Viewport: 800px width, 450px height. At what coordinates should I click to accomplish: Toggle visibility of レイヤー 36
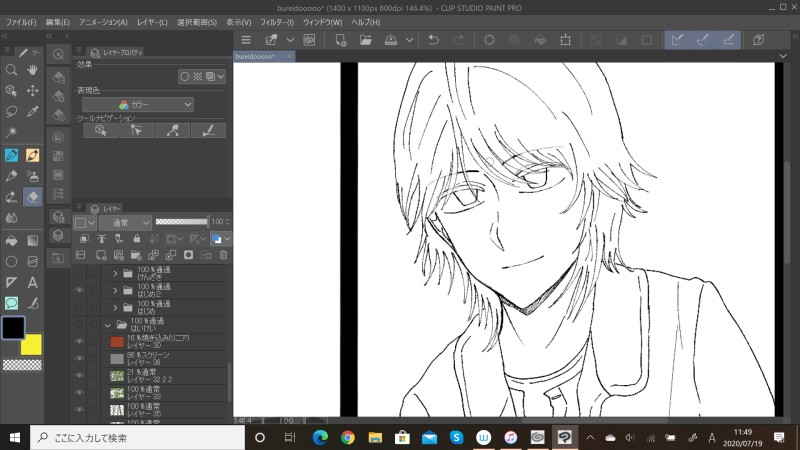pyautogui.click(x=80, y=359)
